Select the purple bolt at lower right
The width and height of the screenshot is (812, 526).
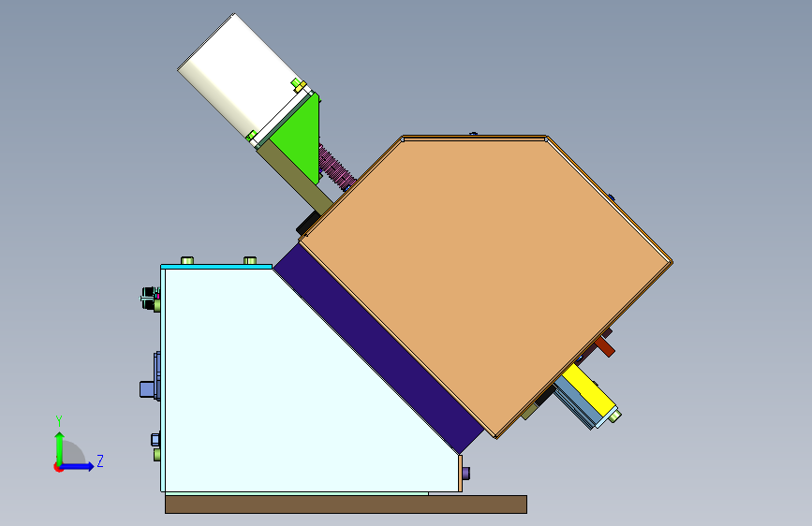(x=466, y=473)
